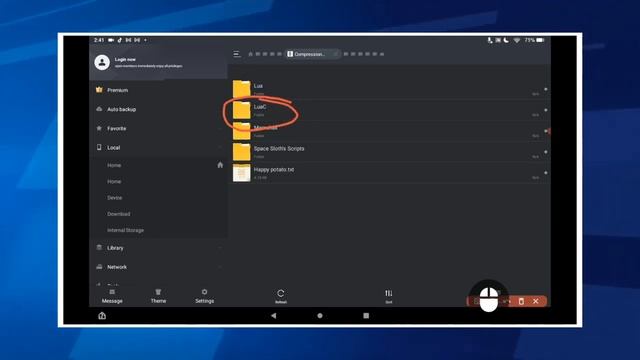Open the Happy potato.txt file

(x=390, y=172)
